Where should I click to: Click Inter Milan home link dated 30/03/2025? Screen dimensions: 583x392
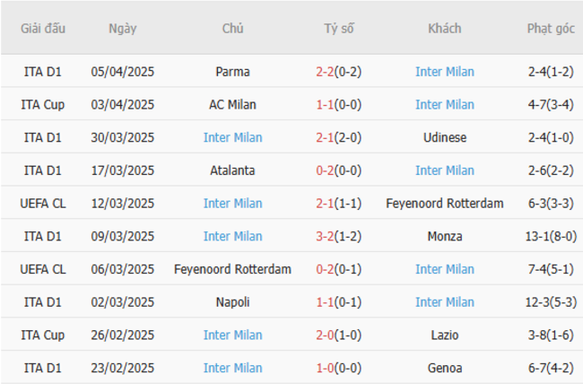tap(233, 137)
